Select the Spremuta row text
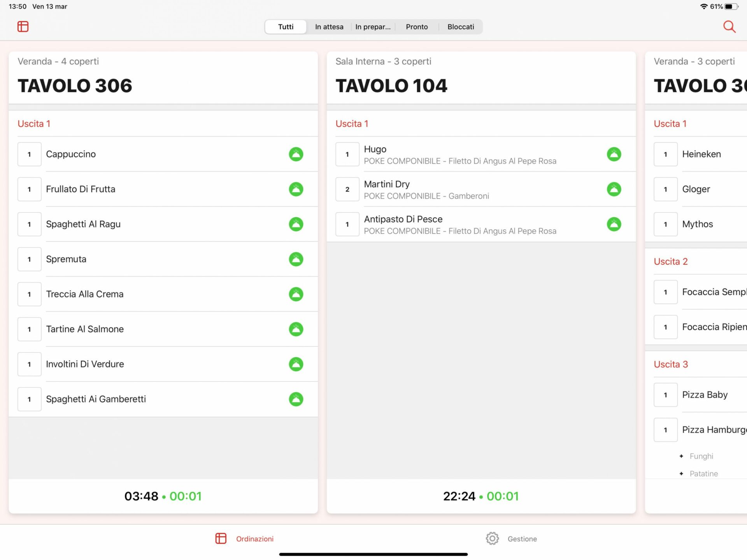Viewport: 747px width, 560px height. [66, 259]
